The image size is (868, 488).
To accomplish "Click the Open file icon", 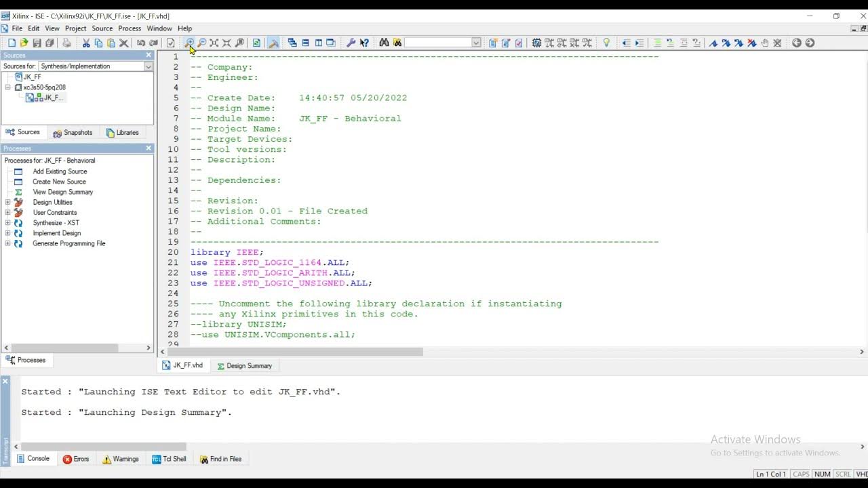I will point(24,43).
